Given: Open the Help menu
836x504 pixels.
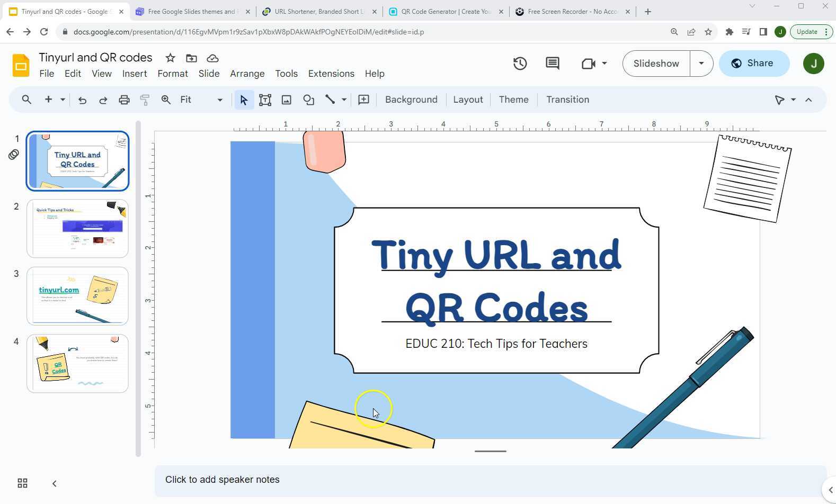Looking at the screenshot, I should [x=375, y=74].
